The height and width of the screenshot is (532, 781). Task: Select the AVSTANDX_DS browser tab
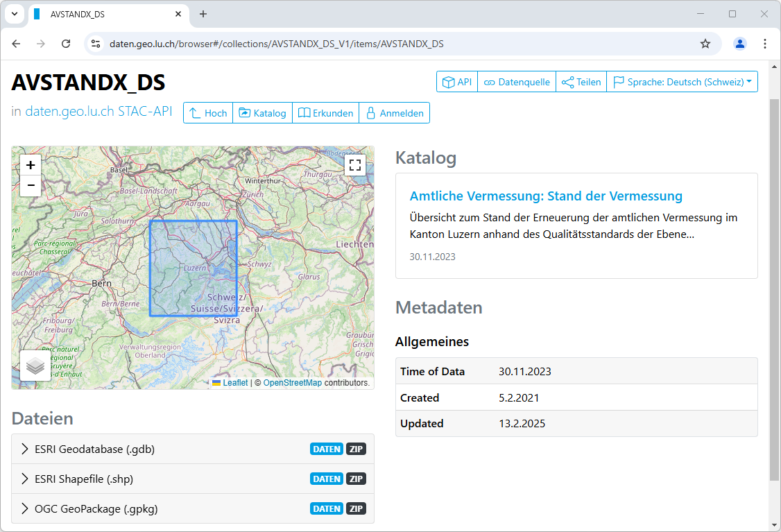(104, 14)
